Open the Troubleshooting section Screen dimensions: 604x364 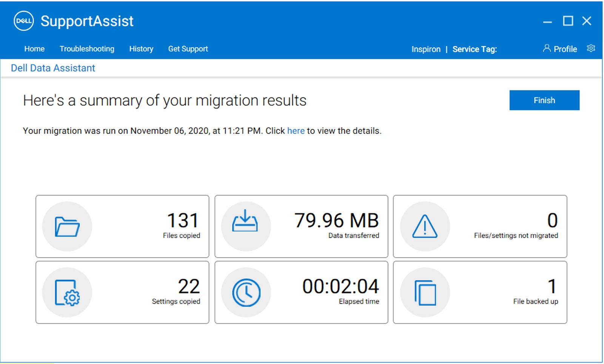[x=87, y=49]
